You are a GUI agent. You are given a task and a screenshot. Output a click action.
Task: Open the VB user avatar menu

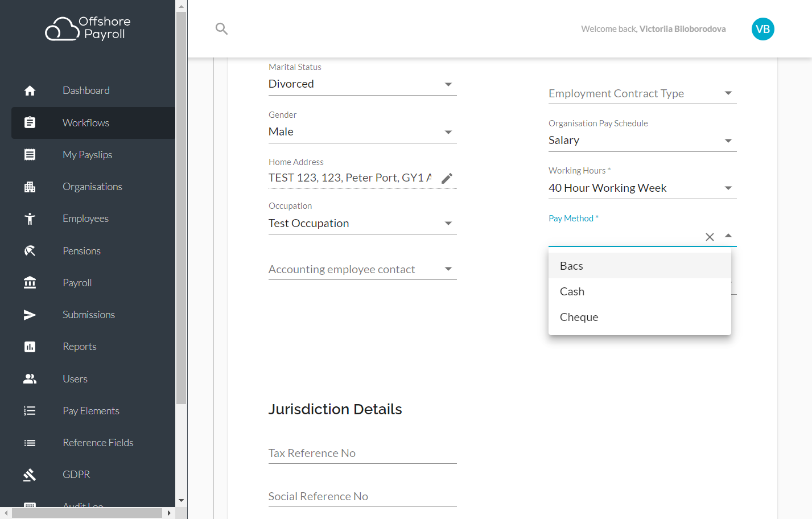pyautogui.click(x=762, y=29)
